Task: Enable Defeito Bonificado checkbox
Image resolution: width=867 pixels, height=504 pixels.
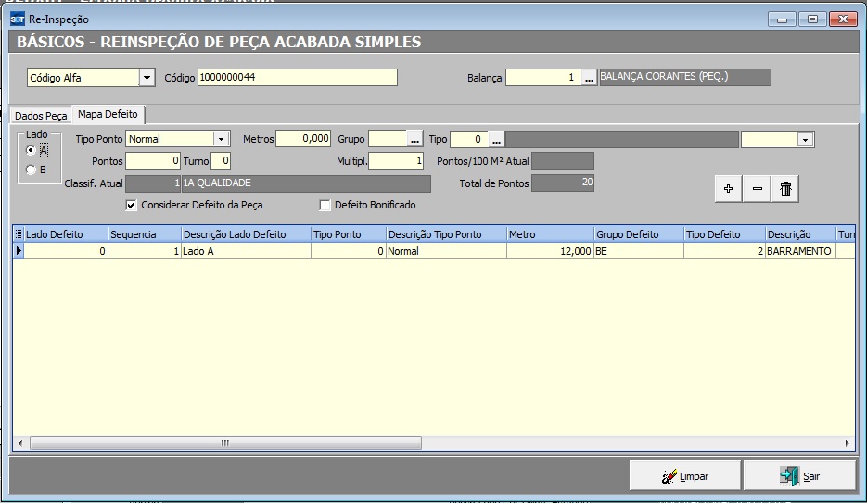Action: (325, 205)
